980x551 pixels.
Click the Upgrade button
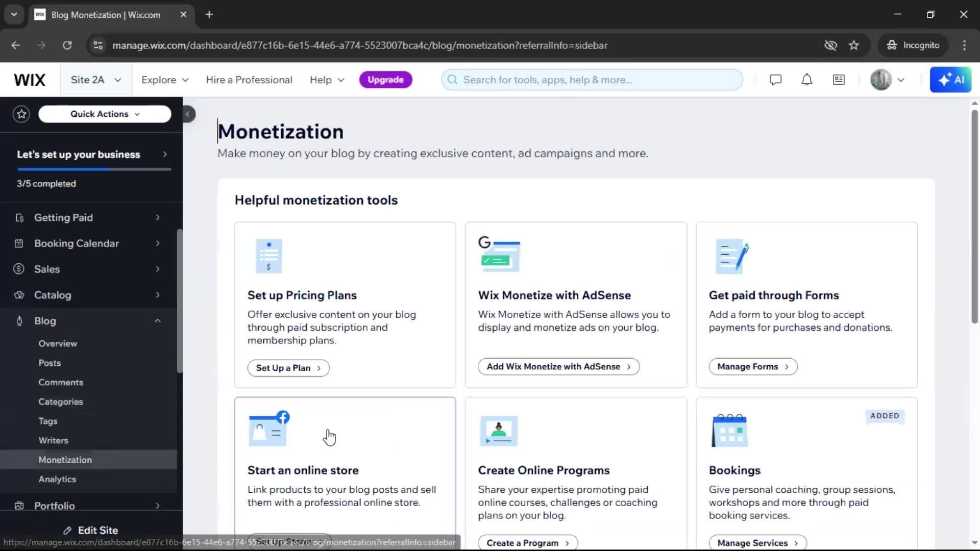(x=385, y=80)
